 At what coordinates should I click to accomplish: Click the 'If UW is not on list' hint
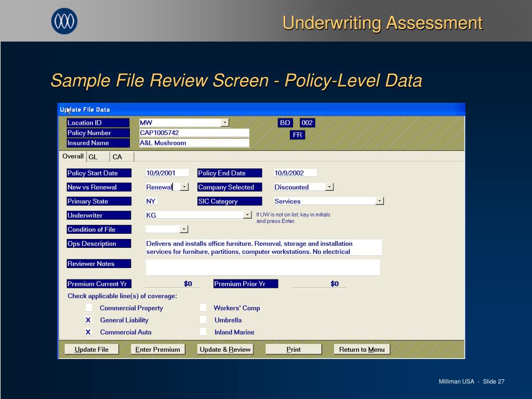293,218
